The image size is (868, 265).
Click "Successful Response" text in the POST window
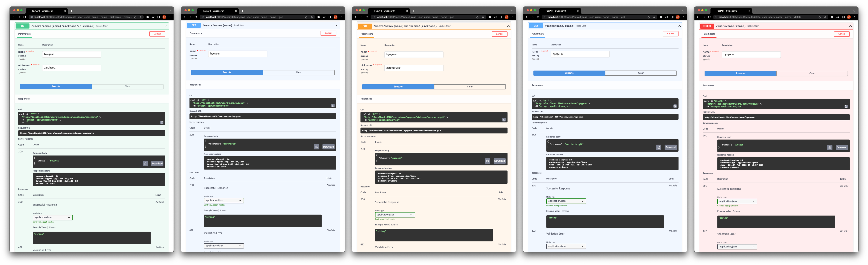(45, 205)
